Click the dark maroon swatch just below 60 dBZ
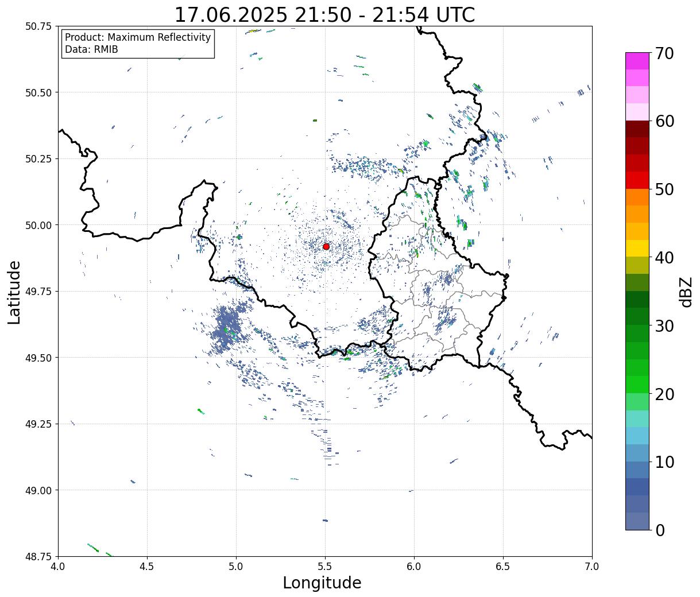 [x=637, y=129]
